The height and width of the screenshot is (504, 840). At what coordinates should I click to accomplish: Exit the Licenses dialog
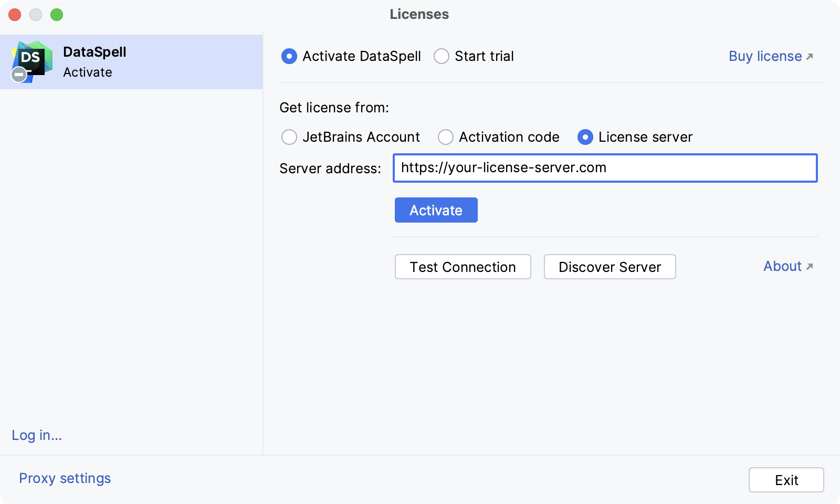click(x=786, y=479)
